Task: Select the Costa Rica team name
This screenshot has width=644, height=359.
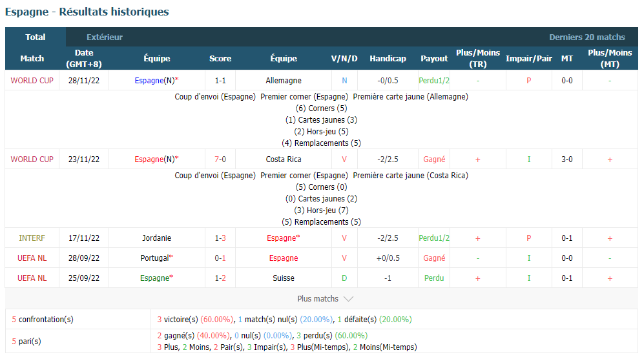Action: [x=284, y=159]
